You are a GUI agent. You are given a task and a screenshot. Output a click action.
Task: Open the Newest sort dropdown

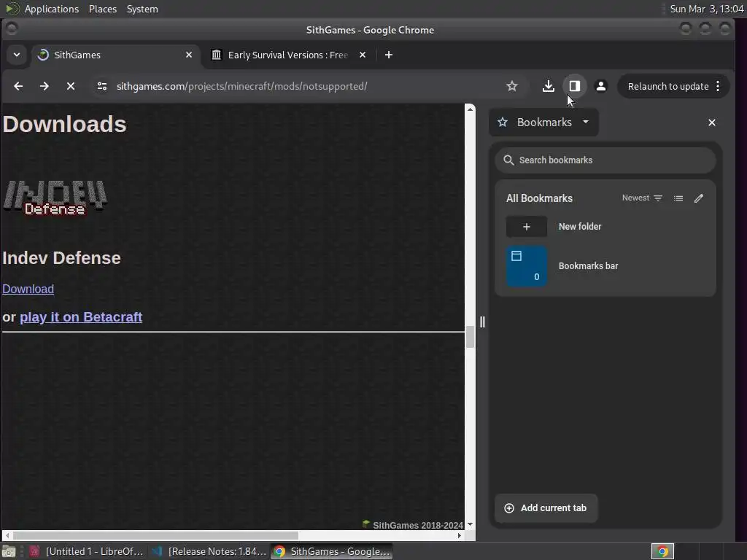click(642, 198)
